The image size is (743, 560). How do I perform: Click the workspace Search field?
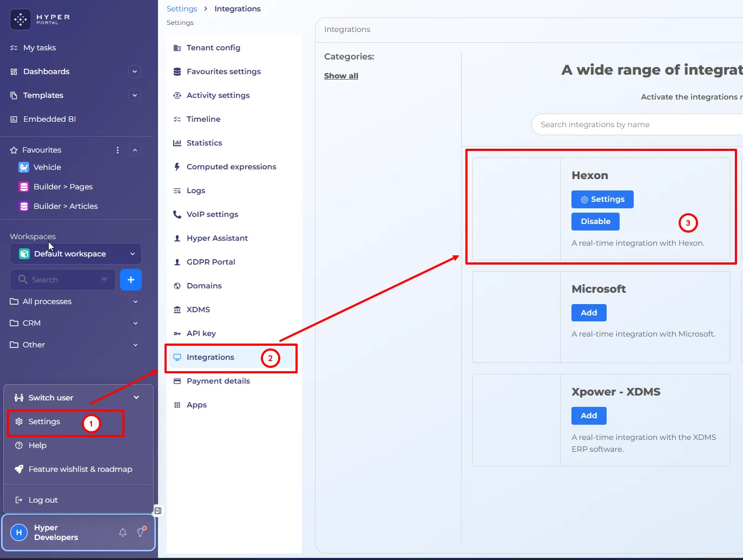point(63,280)
